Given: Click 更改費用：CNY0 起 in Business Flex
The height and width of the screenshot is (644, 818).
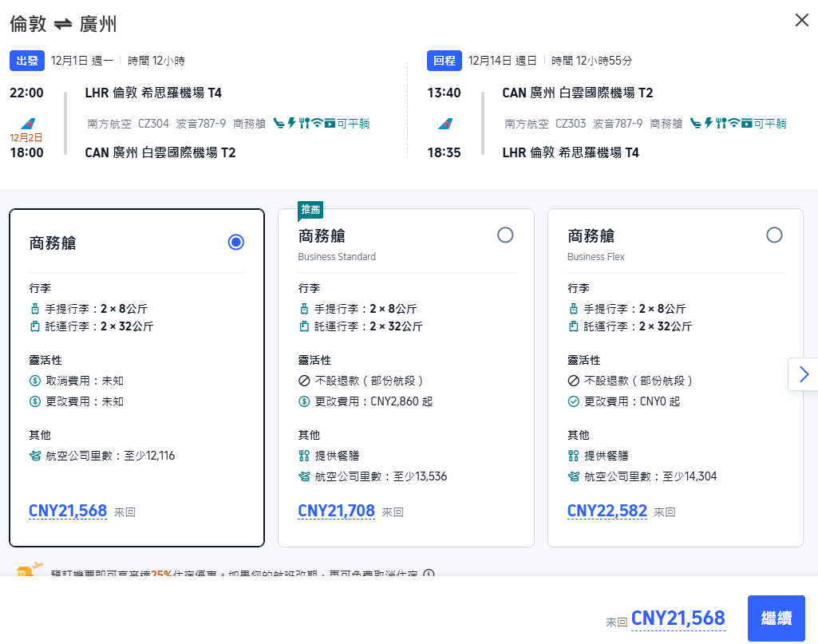Looking at the screenshot, I should pyautogui.click(x=632, y=401).
